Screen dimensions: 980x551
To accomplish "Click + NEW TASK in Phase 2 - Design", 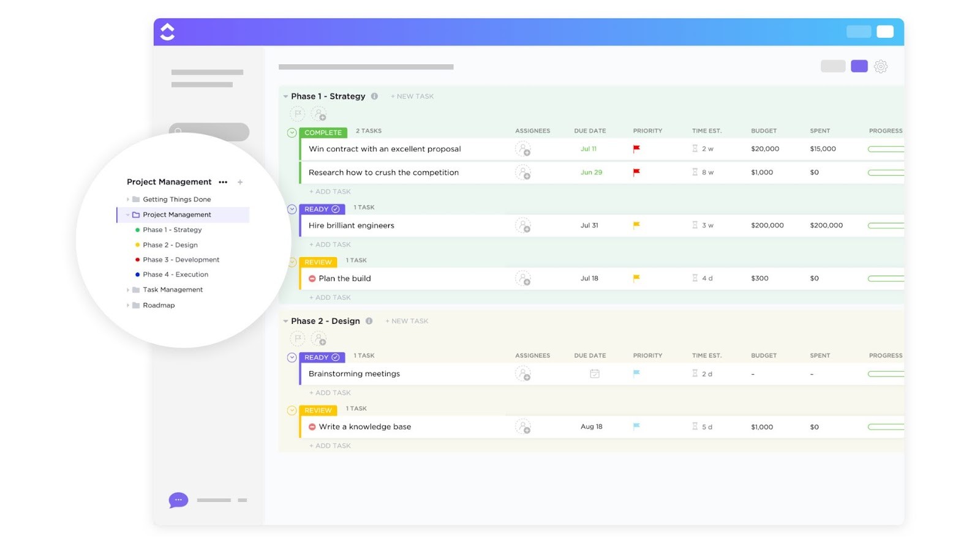I will tap(406, 320).
